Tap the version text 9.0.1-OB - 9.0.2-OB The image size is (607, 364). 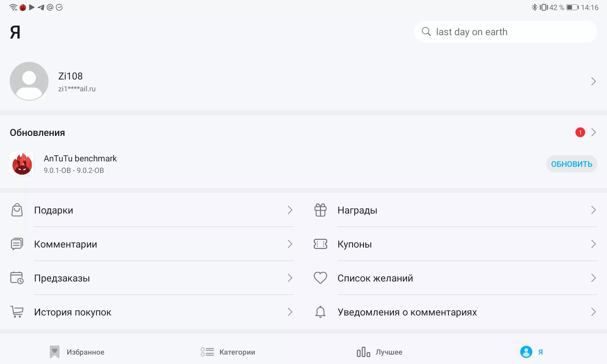point(74,170)
